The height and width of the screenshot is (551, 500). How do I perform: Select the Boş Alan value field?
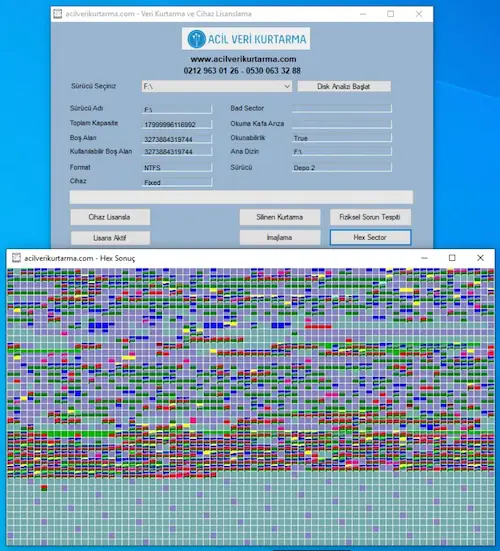coord(177,139)
